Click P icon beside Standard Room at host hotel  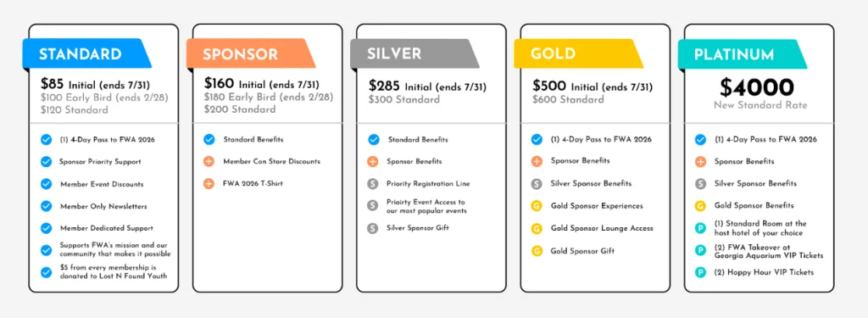click(700, 228)
